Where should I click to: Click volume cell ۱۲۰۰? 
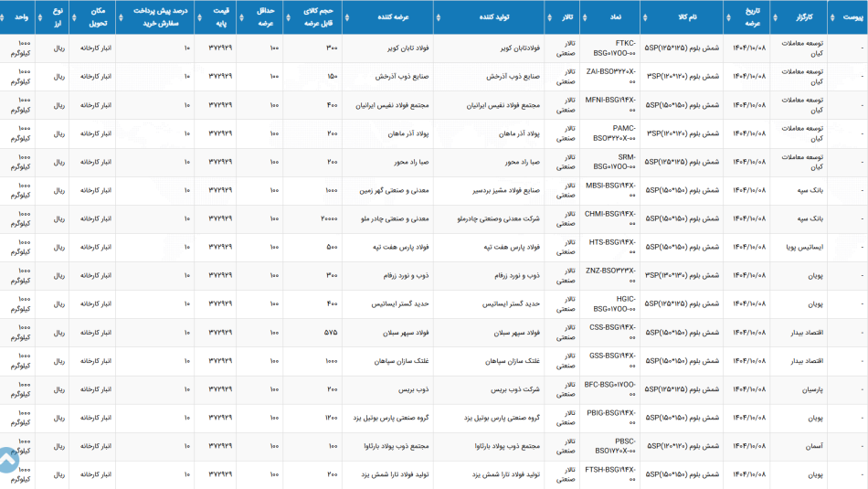(331, 418)
